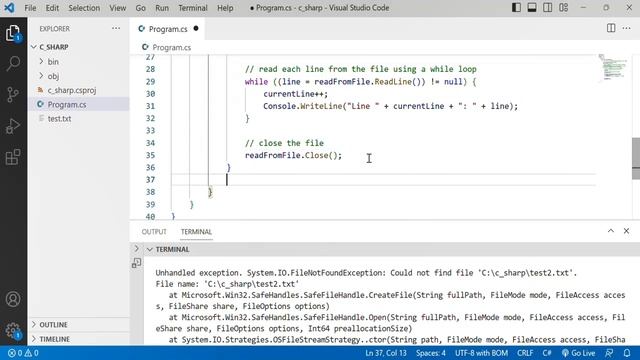
Task: Change end of line sequence CRLF
Action: (525, 353)
